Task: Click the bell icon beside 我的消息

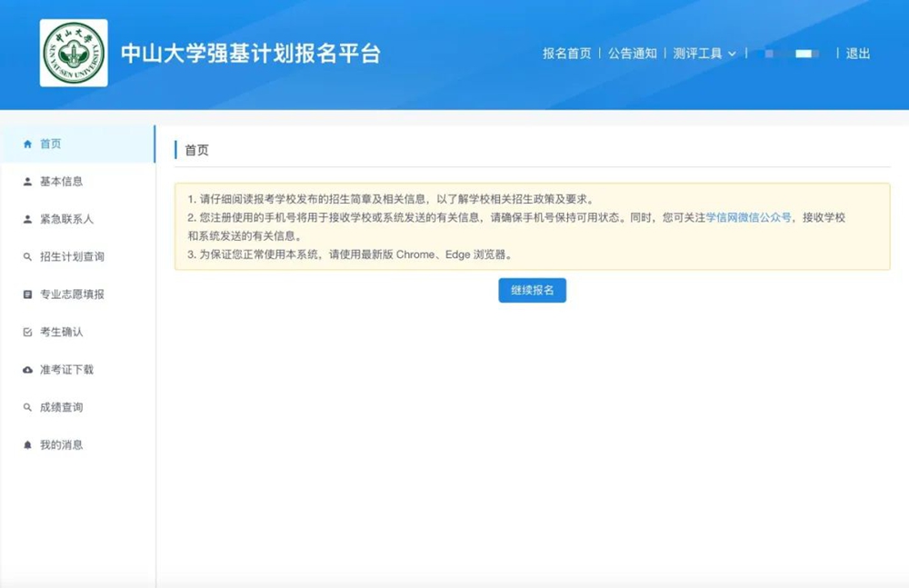Action: 27,445
